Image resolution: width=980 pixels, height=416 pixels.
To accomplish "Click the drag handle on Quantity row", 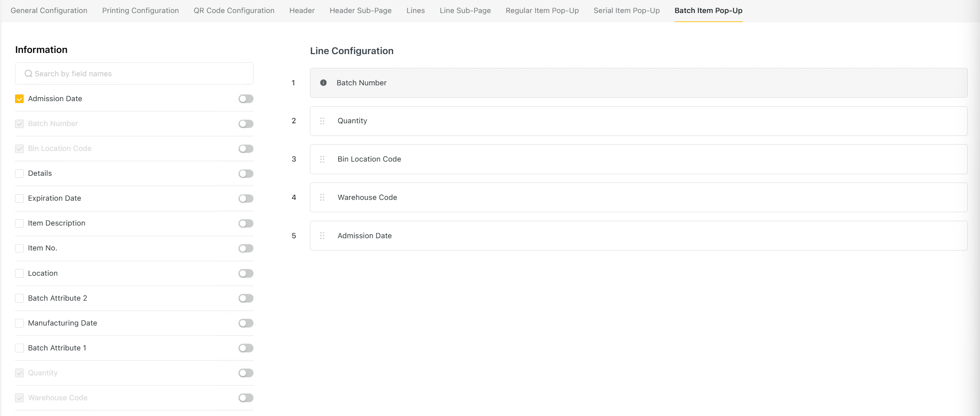I will point(322,121).
